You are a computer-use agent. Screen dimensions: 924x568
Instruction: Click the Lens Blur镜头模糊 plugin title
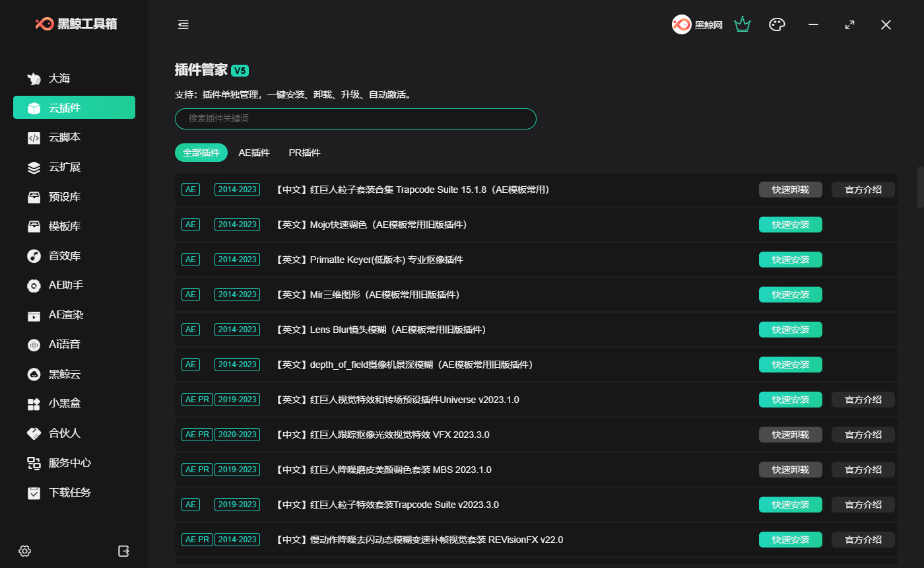[x=380, y=330]
